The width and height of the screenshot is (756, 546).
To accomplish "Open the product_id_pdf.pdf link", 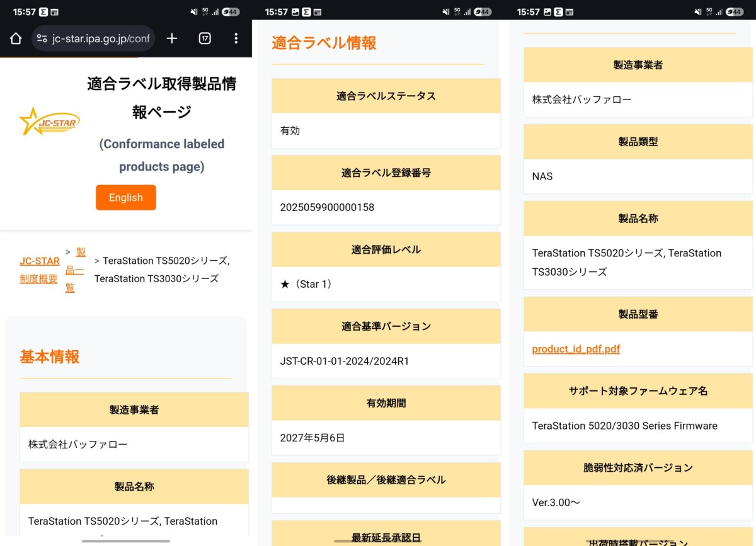I will (x=576, y=349).
